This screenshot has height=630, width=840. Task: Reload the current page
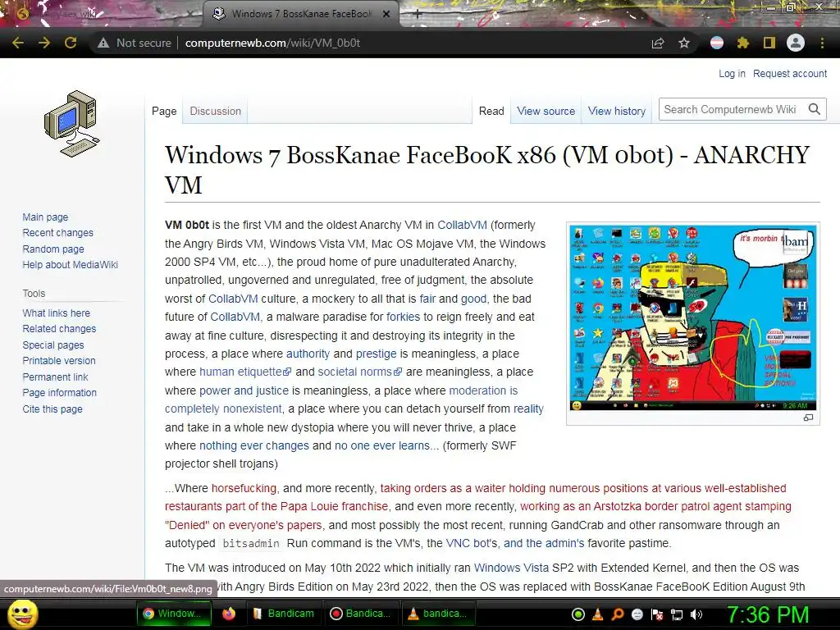(71, 43)
